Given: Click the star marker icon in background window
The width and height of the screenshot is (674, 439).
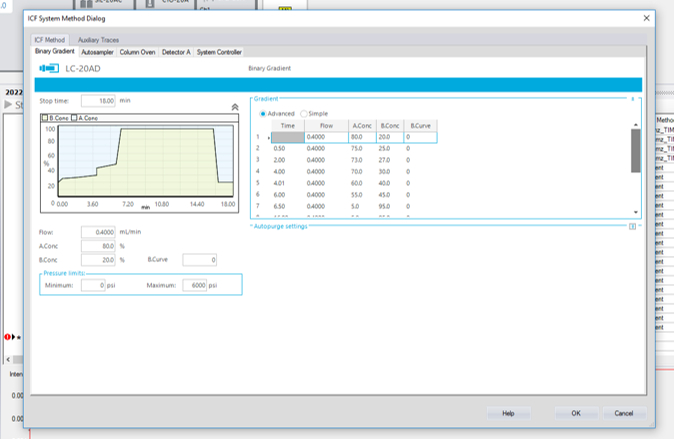Looking at the screenshot, I should [18, 338].
